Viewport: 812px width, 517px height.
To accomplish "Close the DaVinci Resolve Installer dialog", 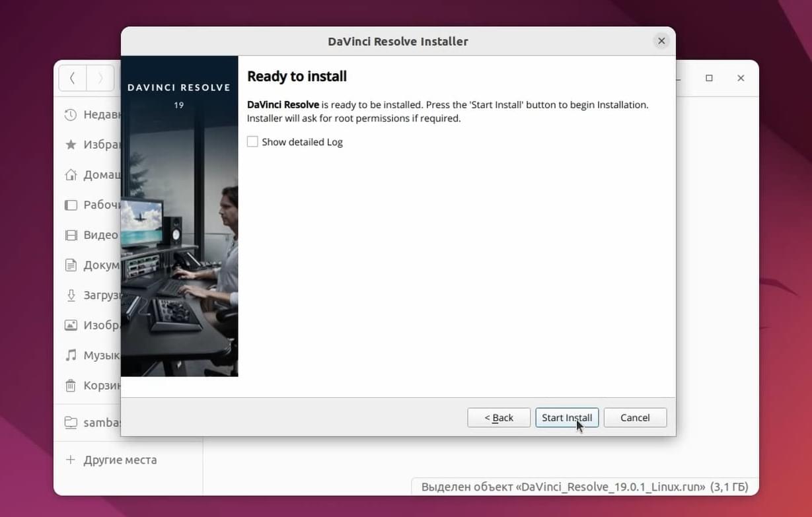I will pos(661,41).
